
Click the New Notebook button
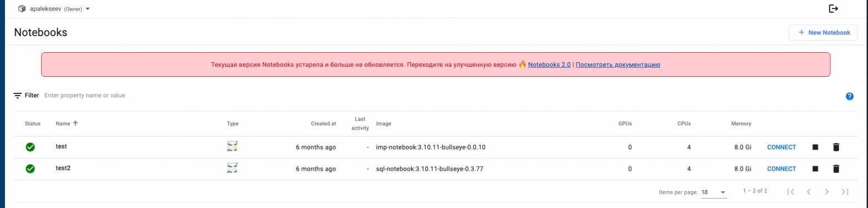(x=823, y=33)
